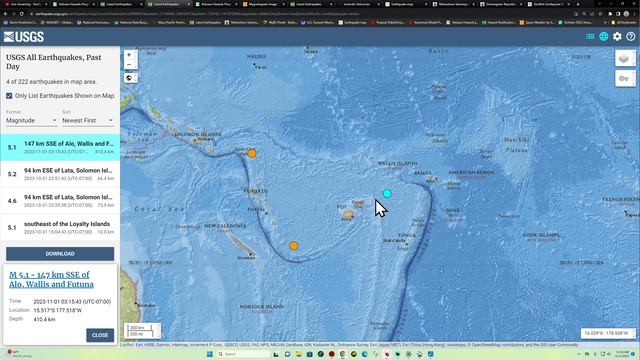This screenshot has height=360, width=640.
Task: Switch to the live streaming YouTube tab
Action: coord(26,4)
